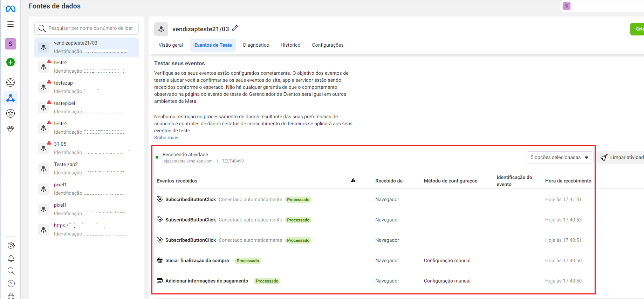Click the handshake partner integrations icon
This screenshot has width=644, height=299.
coord(11,129)
